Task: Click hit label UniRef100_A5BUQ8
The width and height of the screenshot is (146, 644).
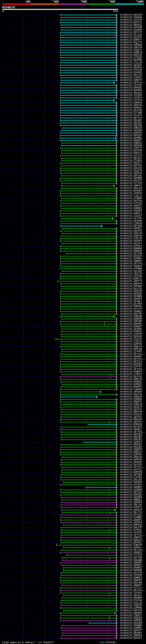Action: 131,316
